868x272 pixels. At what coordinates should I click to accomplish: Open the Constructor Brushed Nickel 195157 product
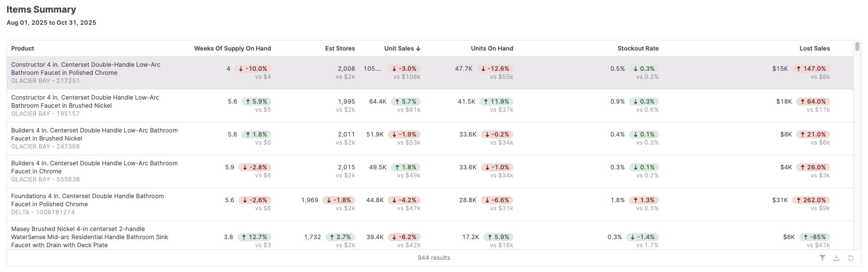point(85,102)
